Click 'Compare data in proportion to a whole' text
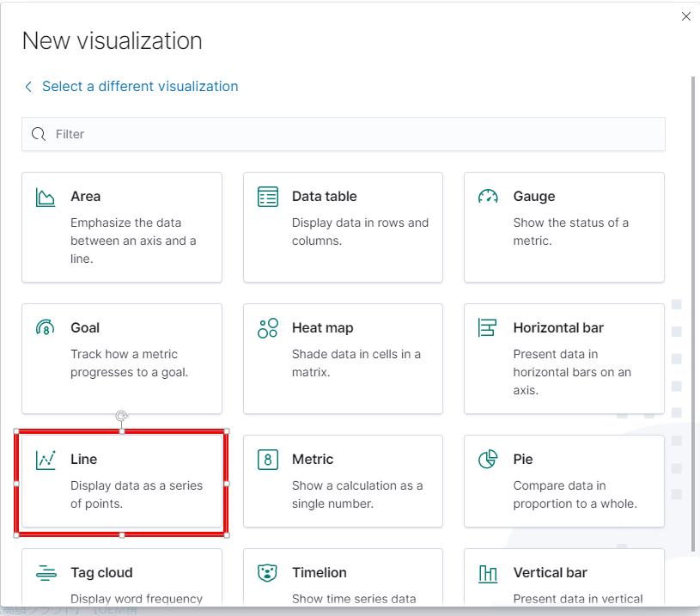 [575, 495]
